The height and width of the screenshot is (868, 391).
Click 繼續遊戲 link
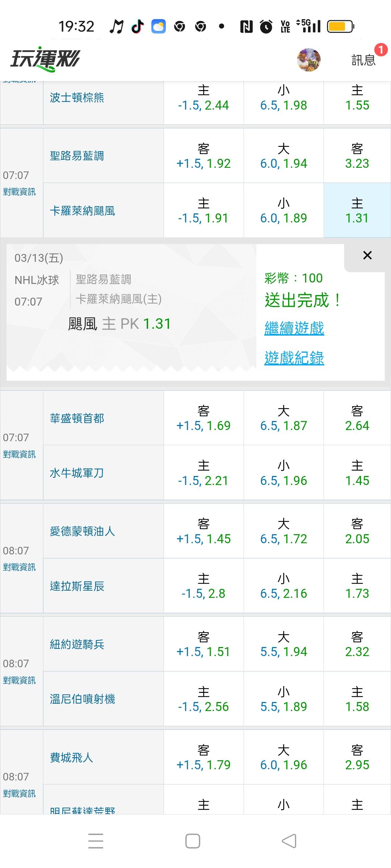(294, 328)
